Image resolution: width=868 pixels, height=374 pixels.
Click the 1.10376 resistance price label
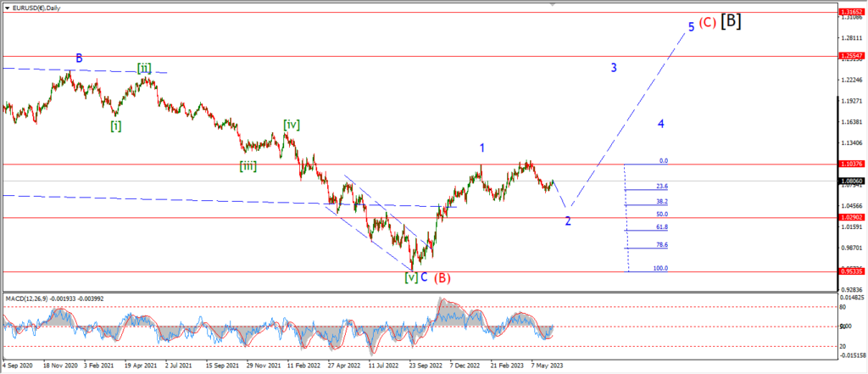pos(851,164)
